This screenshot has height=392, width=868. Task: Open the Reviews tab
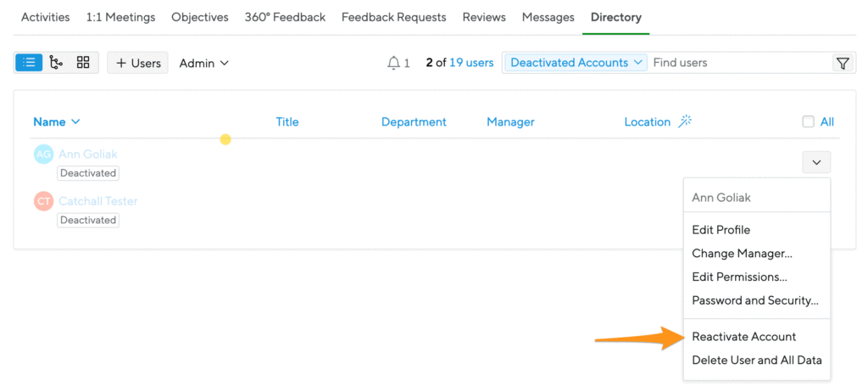(484, 17)
